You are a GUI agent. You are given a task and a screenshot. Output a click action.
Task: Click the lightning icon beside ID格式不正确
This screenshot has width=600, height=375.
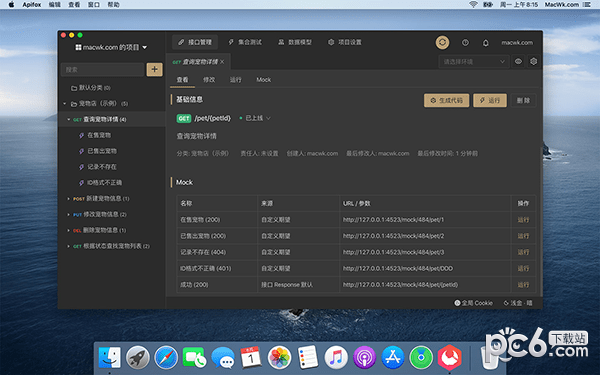(x=82, y=183)
